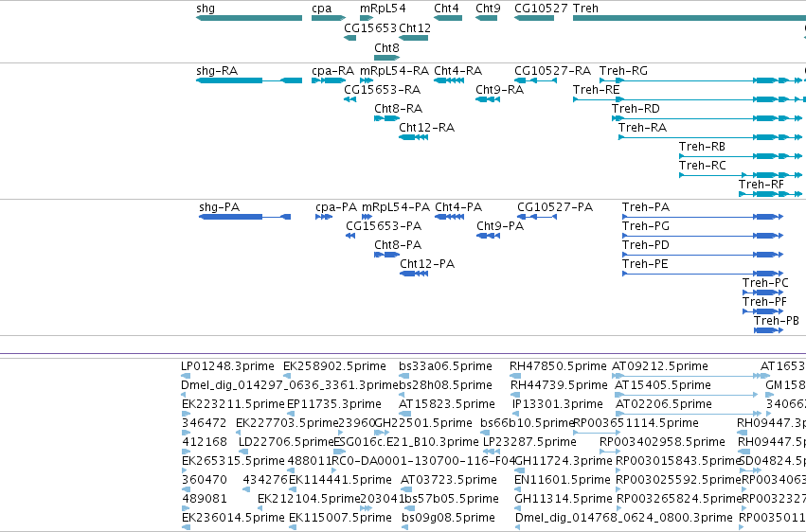Select the Cht9 gene arrow

(486, 18)
